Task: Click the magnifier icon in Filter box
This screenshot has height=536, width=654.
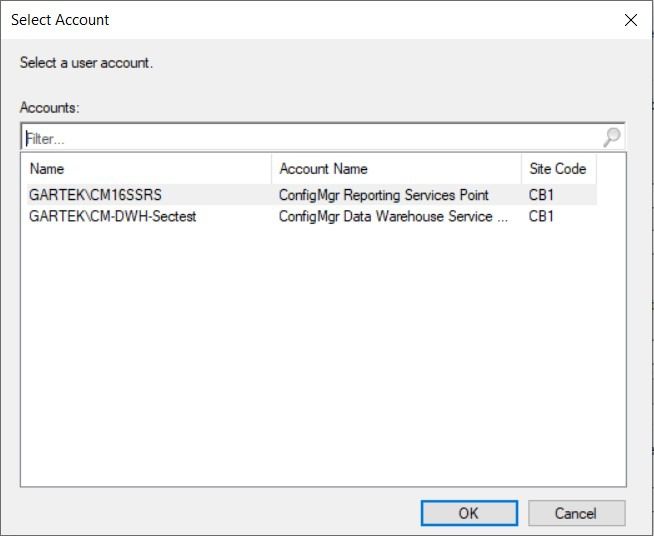Action: 612,138
